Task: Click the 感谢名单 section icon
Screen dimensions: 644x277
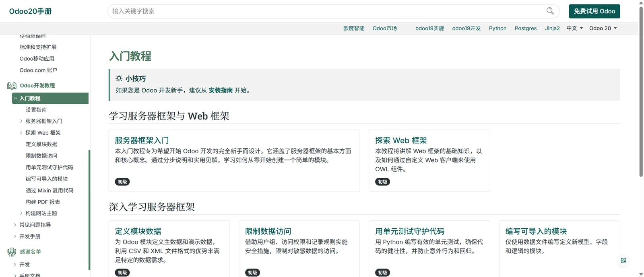Action: point(12,252)
